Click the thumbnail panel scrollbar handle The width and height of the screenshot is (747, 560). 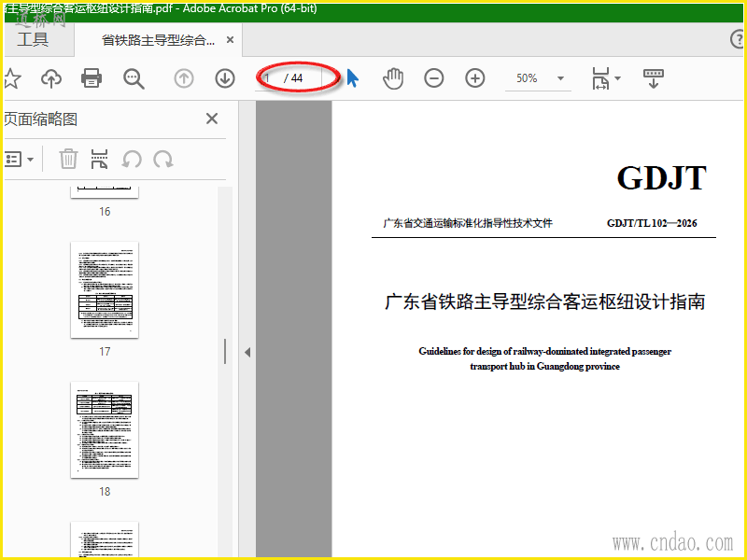click(x=225, y=352)
